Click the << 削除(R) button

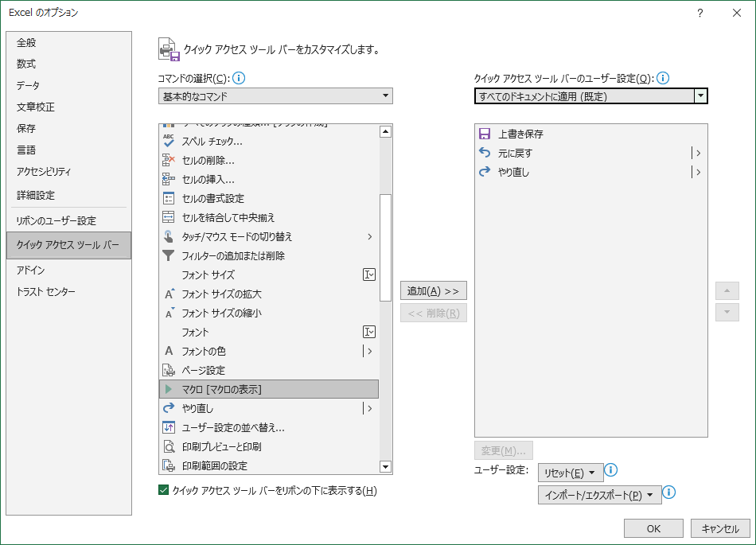(x=434, y=313)
